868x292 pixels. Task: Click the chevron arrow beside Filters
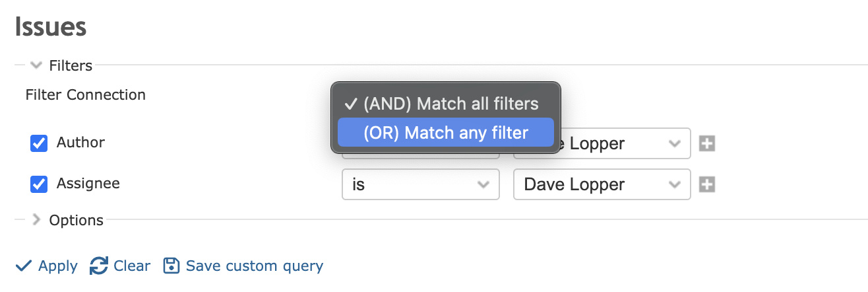[36, 65]
